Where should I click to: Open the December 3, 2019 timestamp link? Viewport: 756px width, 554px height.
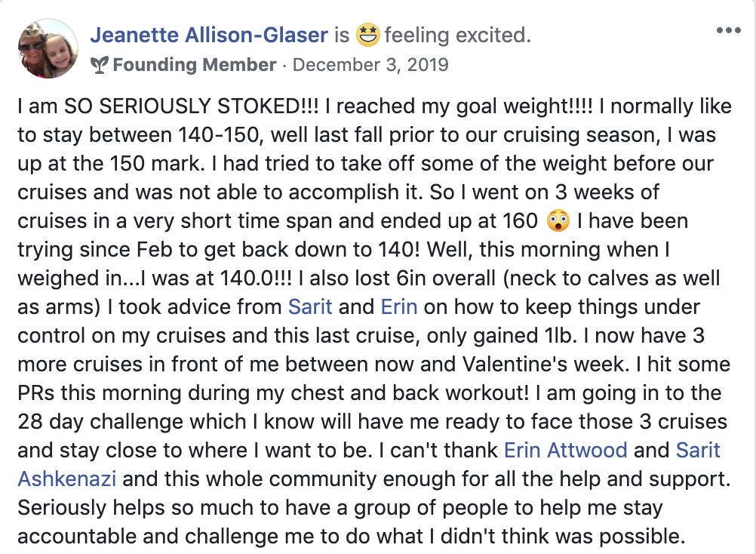(370, 65)
